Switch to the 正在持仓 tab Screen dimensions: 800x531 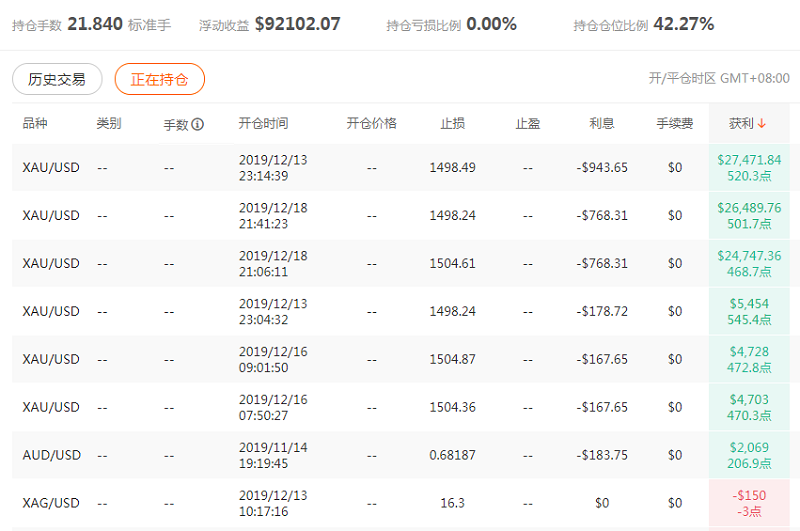click(x=160, y=79)
